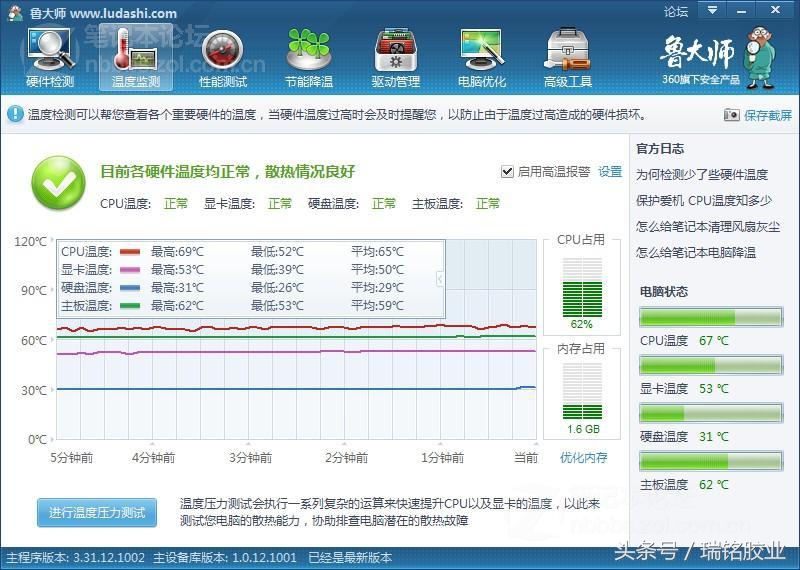
Task: Open the 论坛 forum link
Action: coord(676,11)
